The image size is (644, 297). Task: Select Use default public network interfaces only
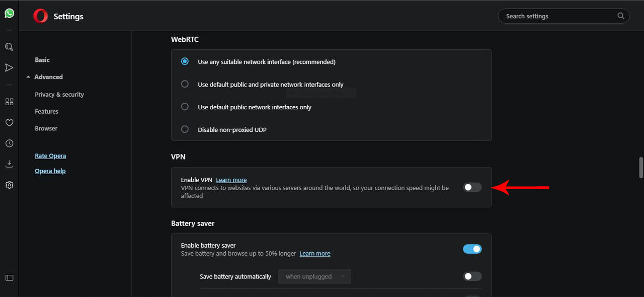click(x=185, y=107)
